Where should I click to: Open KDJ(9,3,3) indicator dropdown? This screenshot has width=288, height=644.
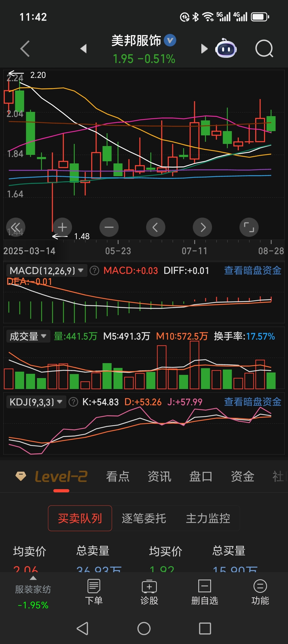(36, 402)
